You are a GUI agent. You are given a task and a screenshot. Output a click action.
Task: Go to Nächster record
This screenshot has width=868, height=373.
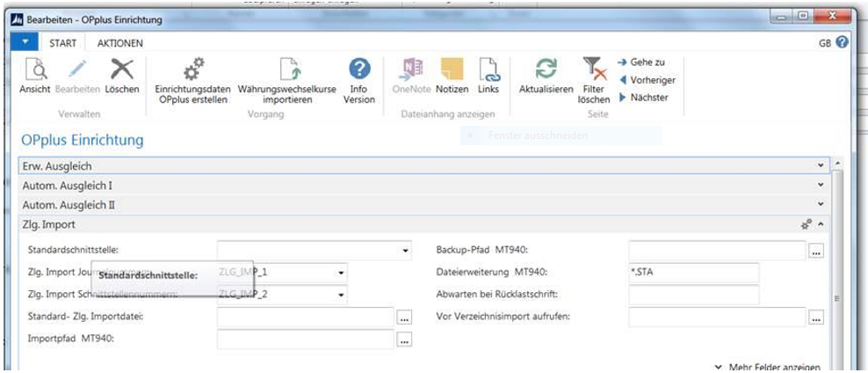[x=643, y=99]
